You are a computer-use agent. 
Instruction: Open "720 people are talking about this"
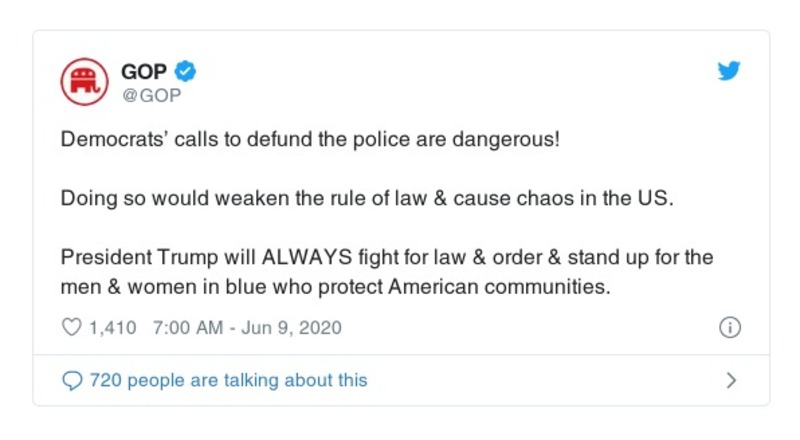[228, 380]
